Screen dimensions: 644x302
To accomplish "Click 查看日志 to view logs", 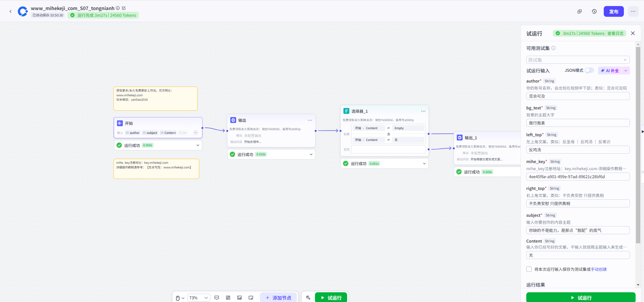I will coord(615,34).
